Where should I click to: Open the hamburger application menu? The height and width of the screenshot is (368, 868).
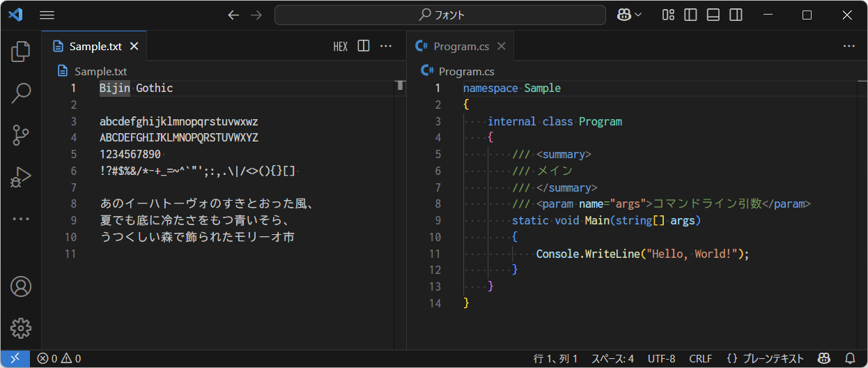coord(47,15)
